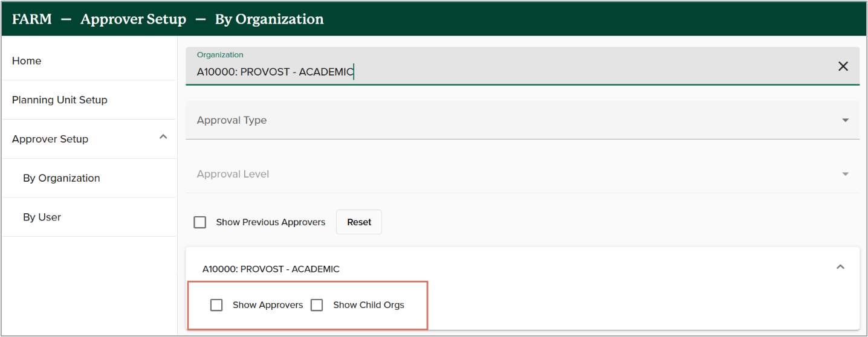Go to Home in the sidebar
Image resolution: width=868 pixels, height=337 pixels.
tap(27, 61)
